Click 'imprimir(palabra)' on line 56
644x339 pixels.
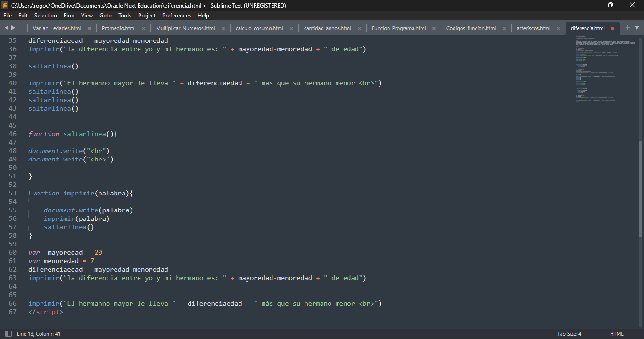coord(77,218)
